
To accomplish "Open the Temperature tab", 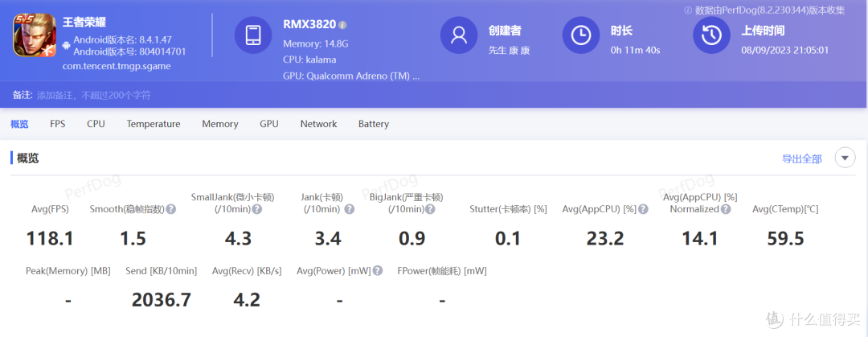I will click(x=154, y=124).
